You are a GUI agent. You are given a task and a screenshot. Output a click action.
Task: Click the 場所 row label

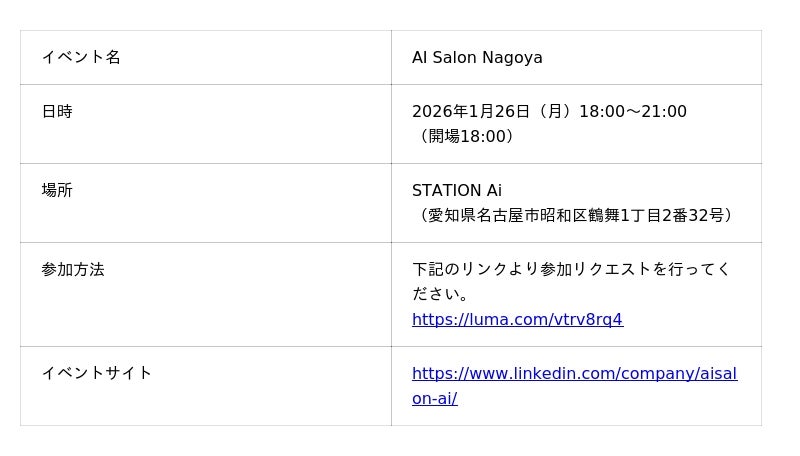[57, 190]
